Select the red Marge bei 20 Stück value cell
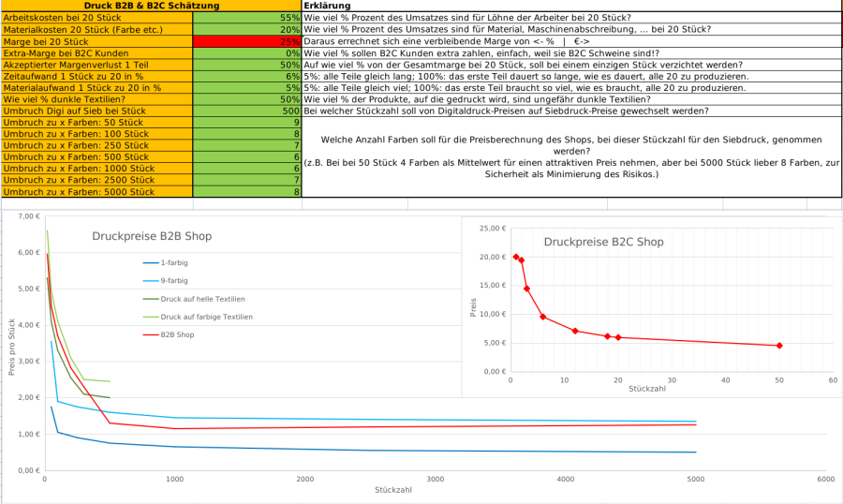843x504 pixels. click(246, 41)
